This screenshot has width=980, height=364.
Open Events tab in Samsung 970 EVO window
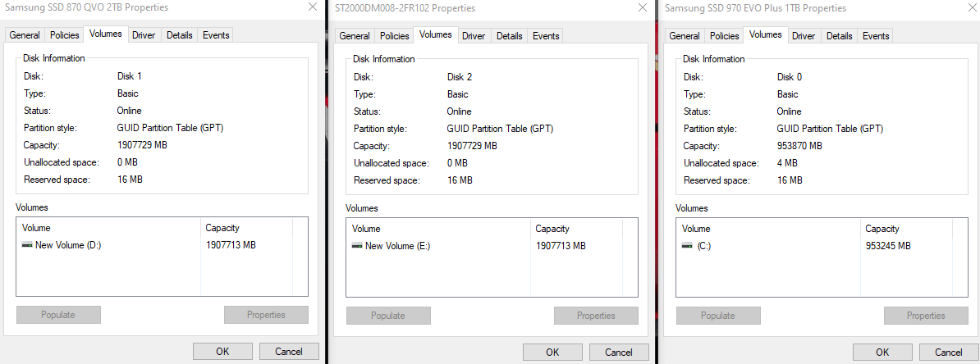pos(876,36)
